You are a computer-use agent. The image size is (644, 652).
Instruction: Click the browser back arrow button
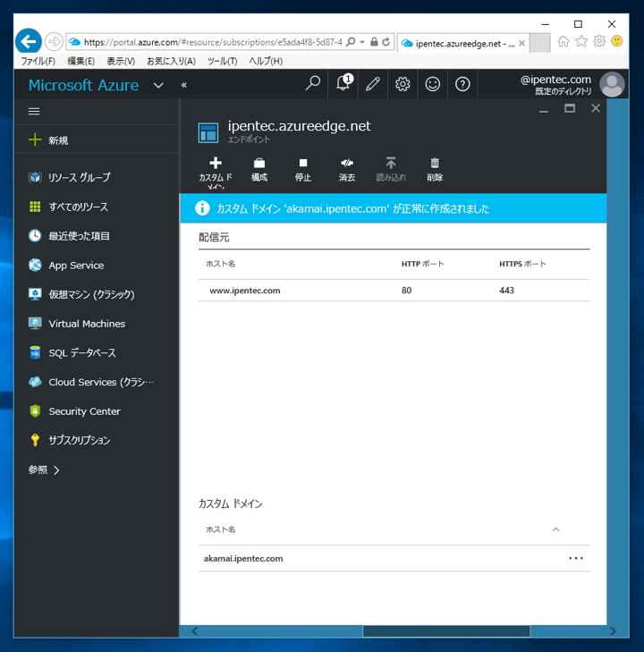pyautogui.click(x=29, y=41)
